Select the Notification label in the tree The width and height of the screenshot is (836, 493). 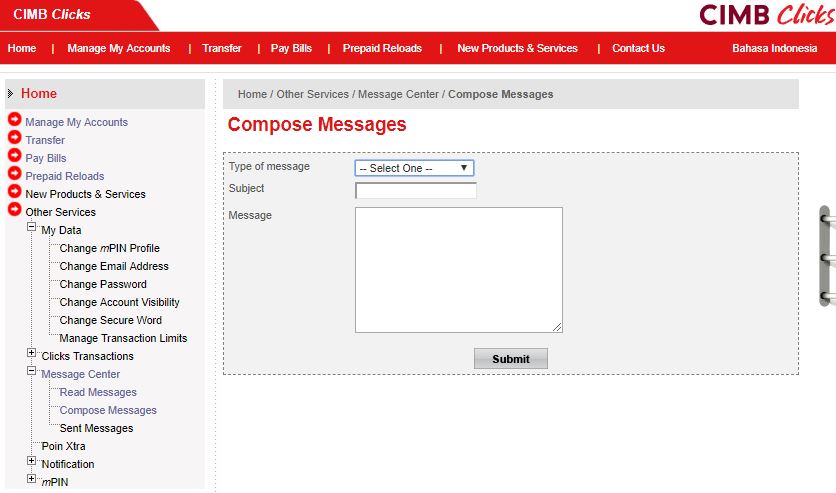pyautogui.click(x=68, y=464)
